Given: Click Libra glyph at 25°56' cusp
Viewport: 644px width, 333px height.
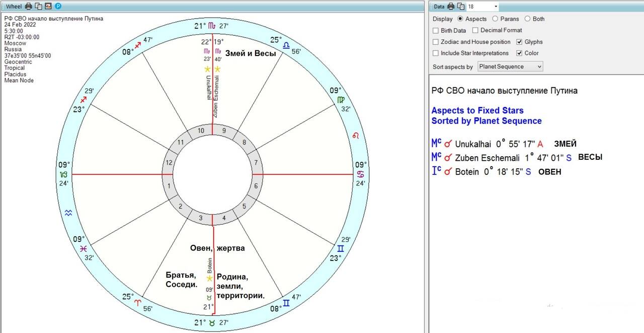Looking at the screenshot, I should (286, 45).
